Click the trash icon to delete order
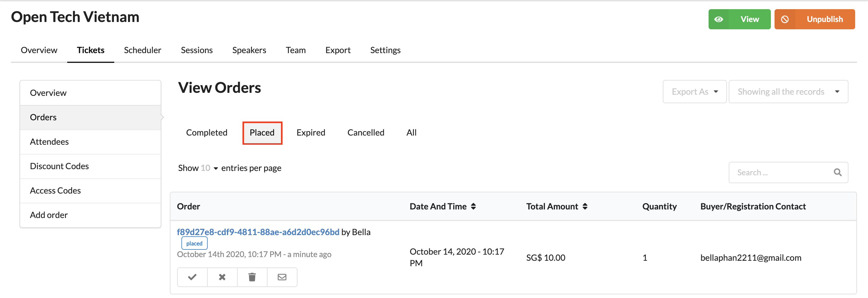 tap(252, 277)
